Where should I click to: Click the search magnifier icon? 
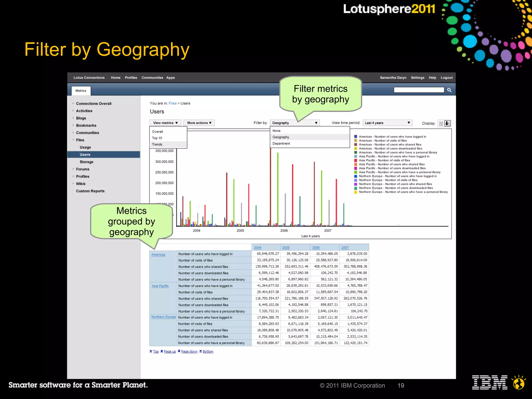449,90
